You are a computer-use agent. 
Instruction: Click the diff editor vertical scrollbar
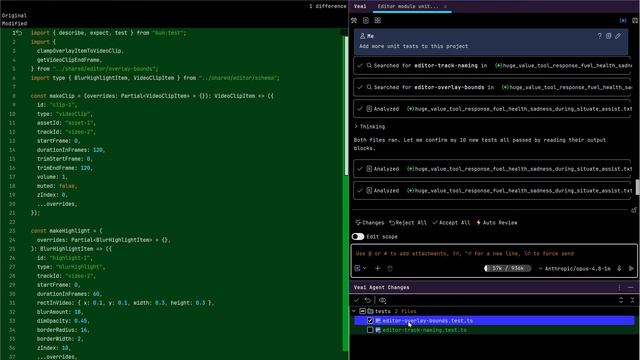click(x=347, y=106)
